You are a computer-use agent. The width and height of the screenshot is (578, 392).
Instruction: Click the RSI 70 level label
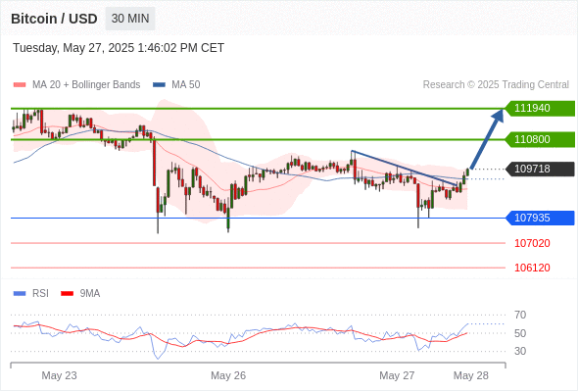click(520, 315)
